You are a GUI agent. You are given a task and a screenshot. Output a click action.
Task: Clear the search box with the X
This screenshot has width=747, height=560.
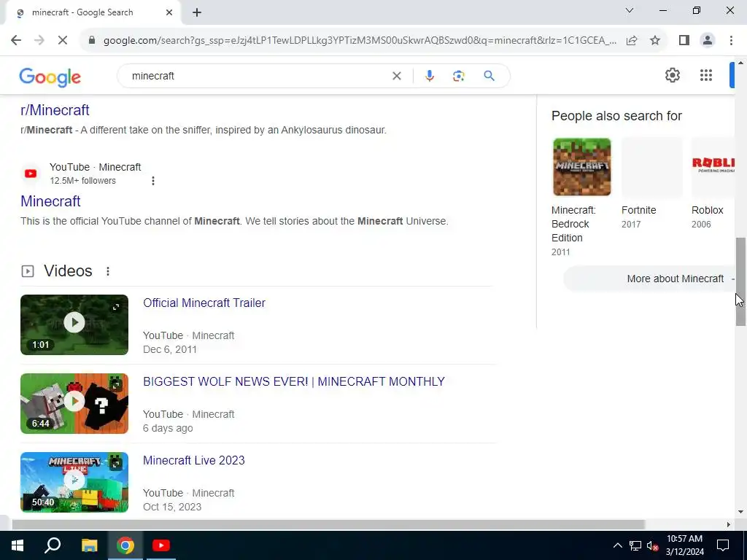pos(396,76)
